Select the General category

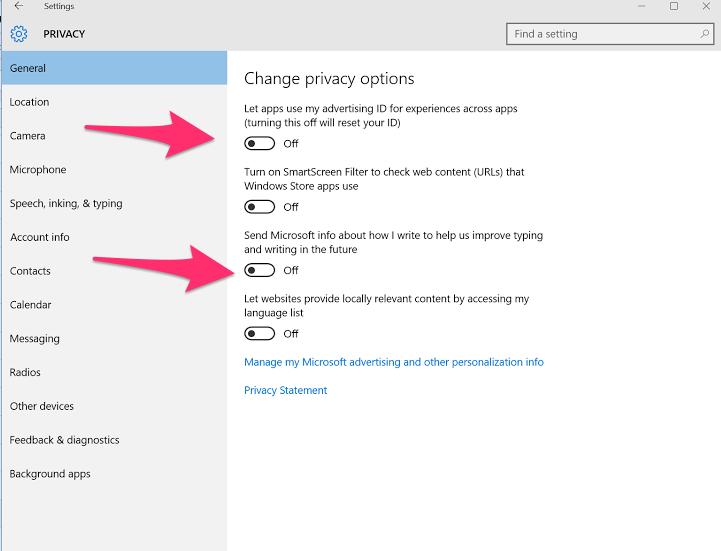tap(114, 68)
